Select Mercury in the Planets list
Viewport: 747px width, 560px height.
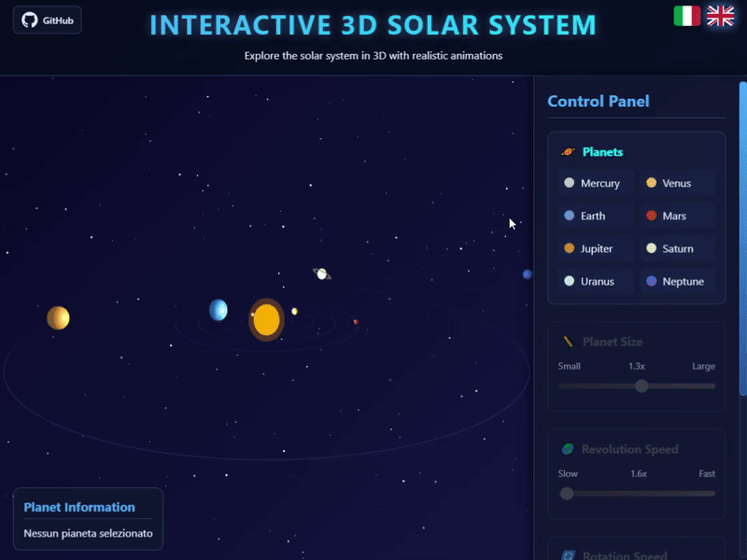[x=596, y=183]
